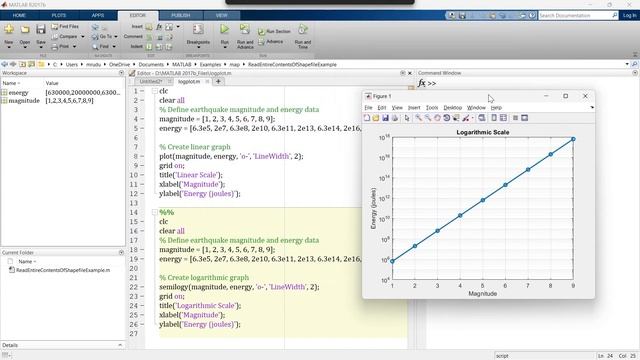Open the Go To dropdown
Screen dimensions: 640x360
point(116,37)
